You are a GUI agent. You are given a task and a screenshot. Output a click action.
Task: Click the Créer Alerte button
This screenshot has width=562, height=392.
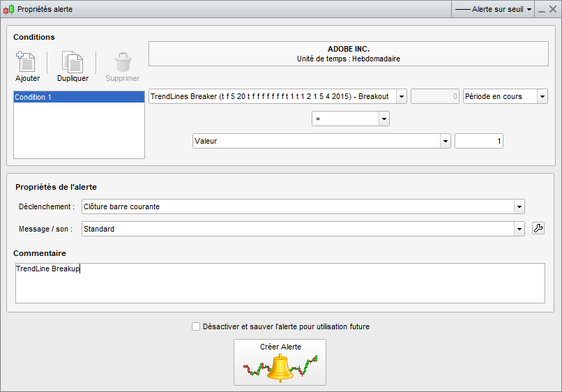(280, 362)
